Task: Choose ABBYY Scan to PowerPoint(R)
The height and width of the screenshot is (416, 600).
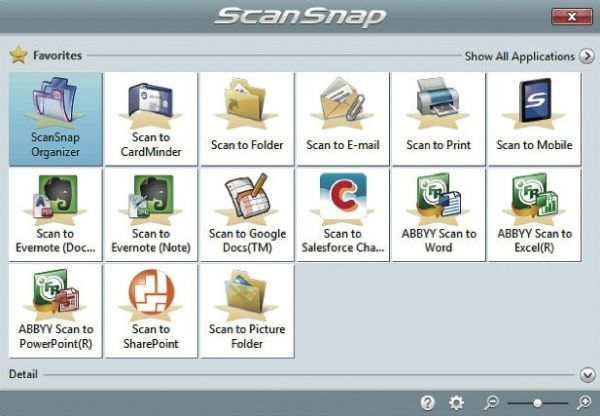Action: (x=56, y=311)
